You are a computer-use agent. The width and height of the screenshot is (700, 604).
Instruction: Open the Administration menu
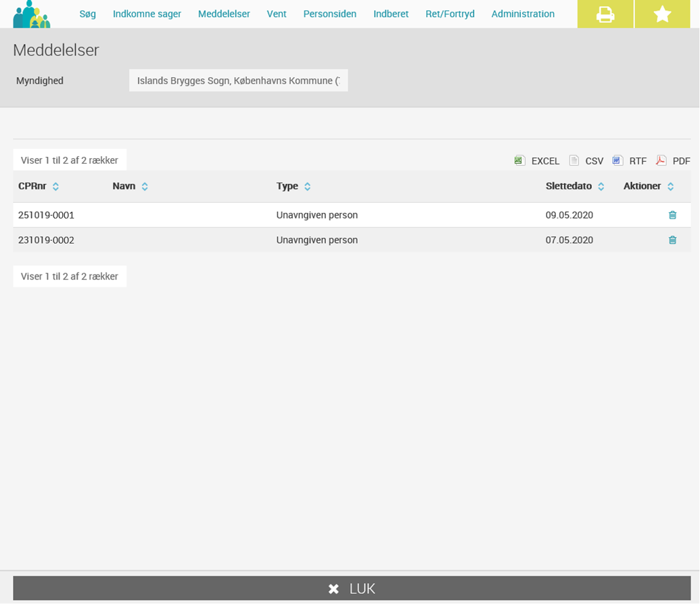pyautogui.click(x=523, y=14)
